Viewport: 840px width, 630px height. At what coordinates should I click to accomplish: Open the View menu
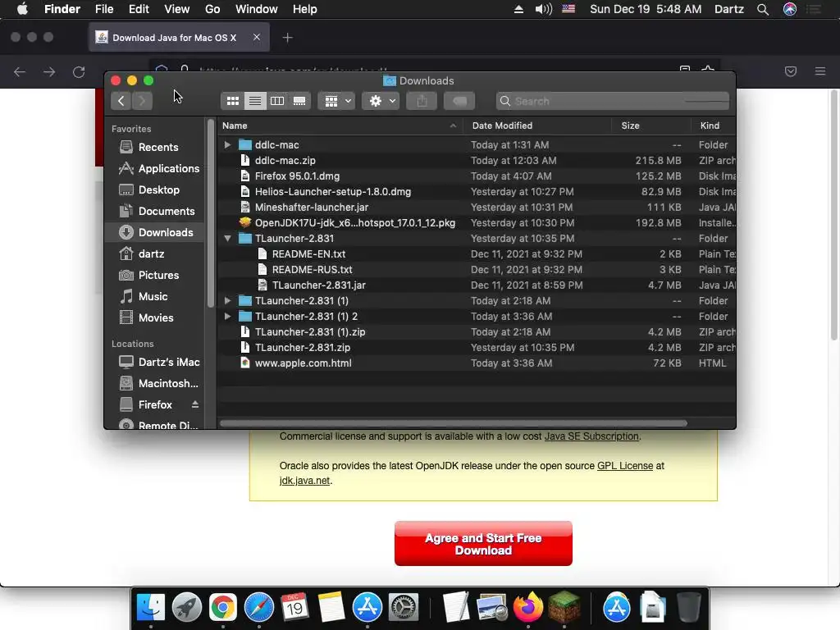point(177,9)
